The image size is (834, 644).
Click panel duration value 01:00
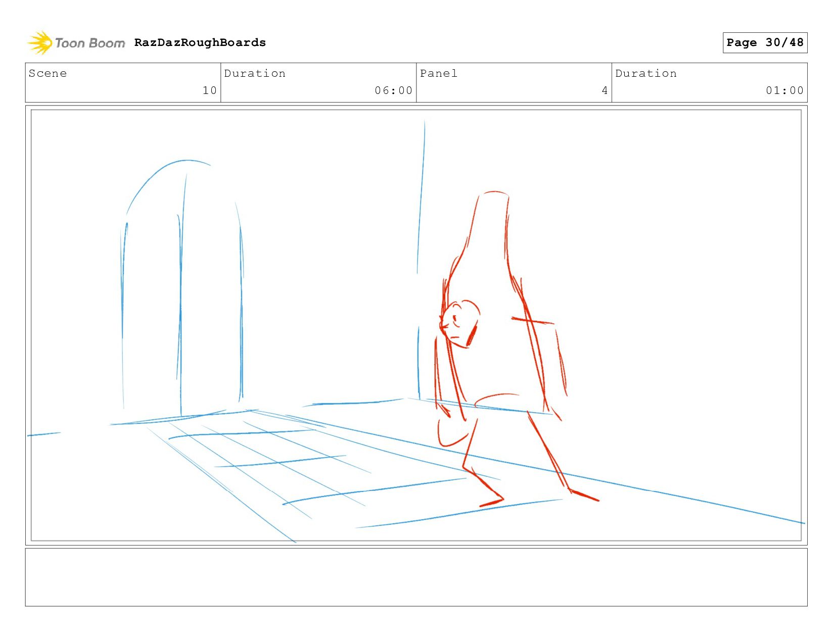pos(784,90)
